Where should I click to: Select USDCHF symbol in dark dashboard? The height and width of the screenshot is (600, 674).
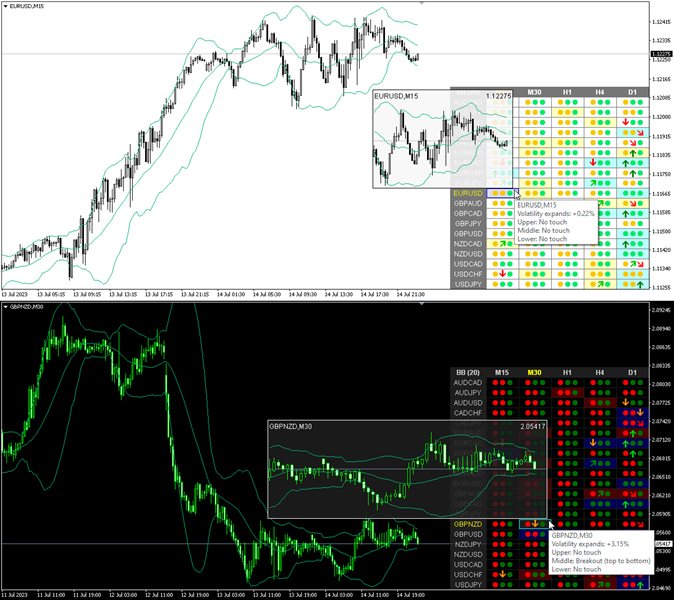468,574
